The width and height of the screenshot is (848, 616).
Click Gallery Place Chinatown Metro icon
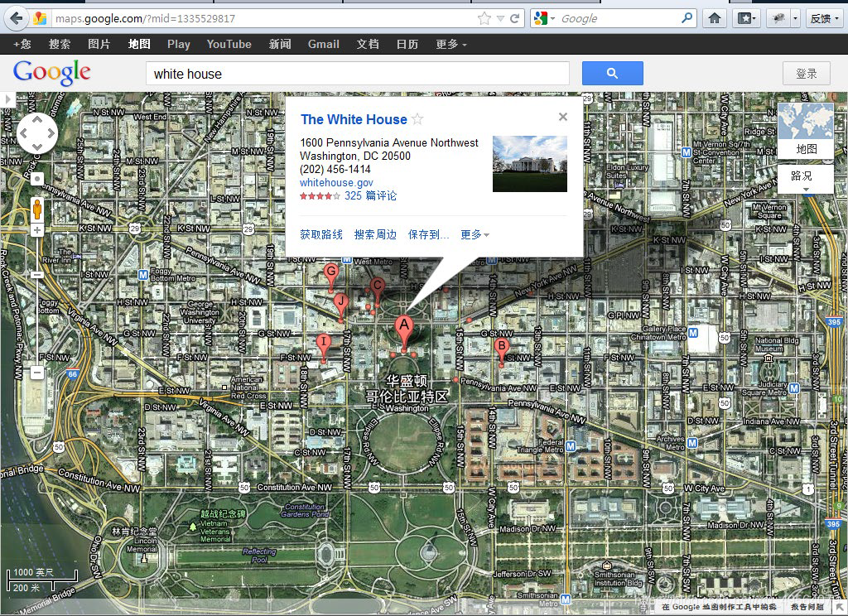(693, 332)
